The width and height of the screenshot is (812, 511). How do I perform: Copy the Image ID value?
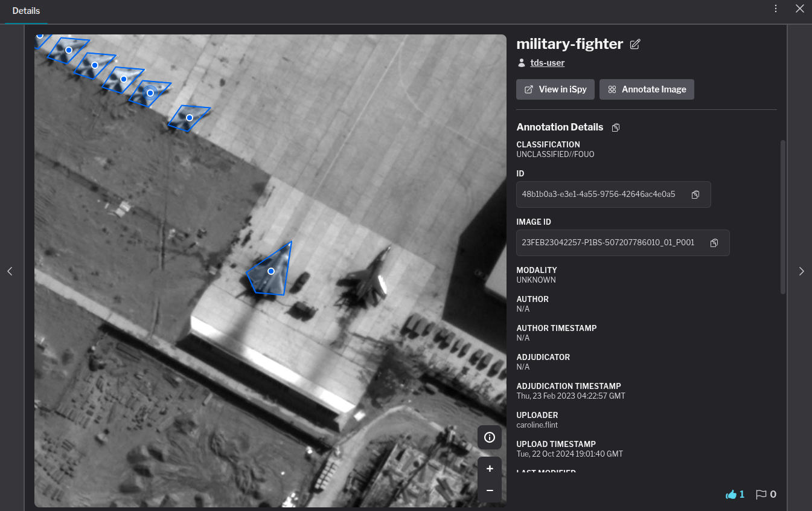(714, 243)
